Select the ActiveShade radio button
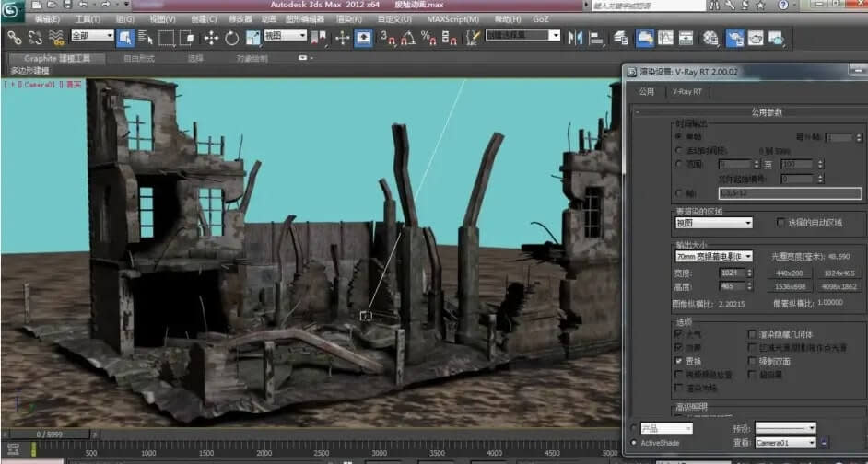Image resolution: width=868 pixels, height=464 pixels. tap(632, 443)
